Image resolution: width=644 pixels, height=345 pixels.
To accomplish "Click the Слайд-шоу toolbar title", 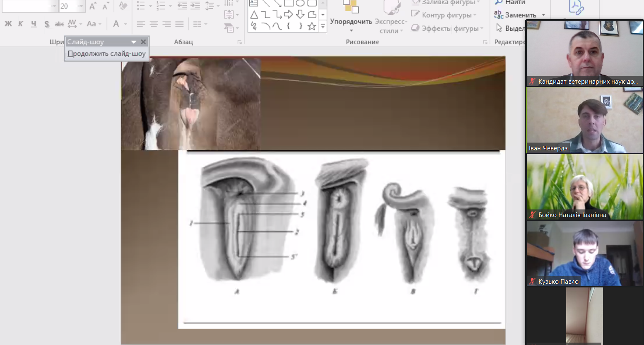I will pyautogui.click(x=86, y=42).
